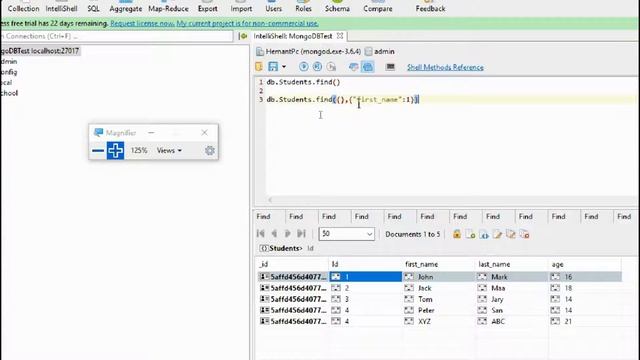The width and height of the screenshot is (640, 360).
Task: Open the SQL query tool
Action: [93, 8]
